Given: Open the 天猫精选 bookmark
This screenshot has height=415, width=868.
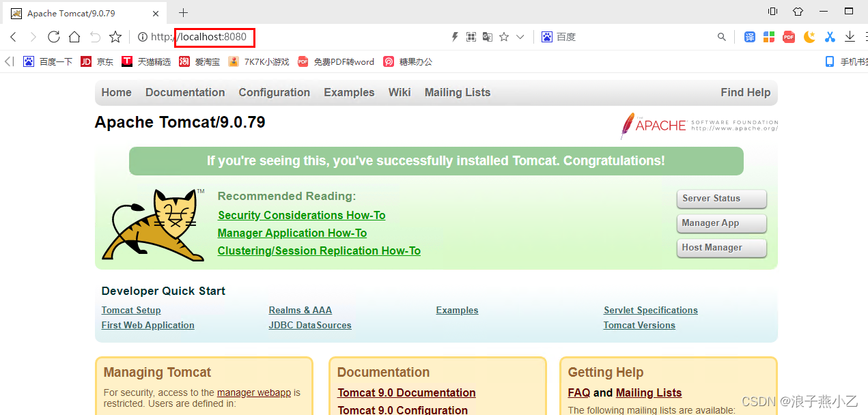Looking at the screenshot, I should pos(146,61).
